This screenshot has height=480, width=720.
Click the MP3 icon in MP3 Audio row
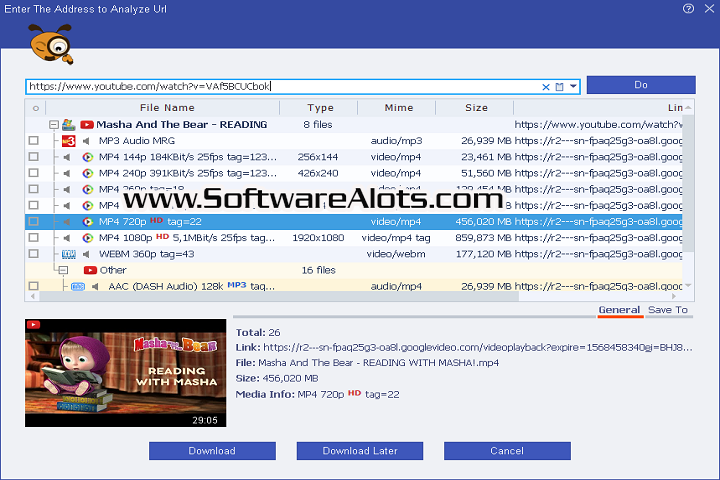(x=68, y=141)
